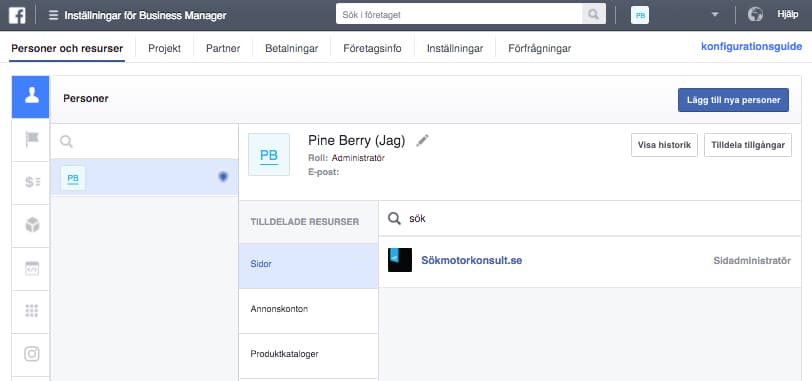This screenshot has height=381, width=812.
Task: Select the Instagram accounts sidebar icon
Action: (32, 354)
